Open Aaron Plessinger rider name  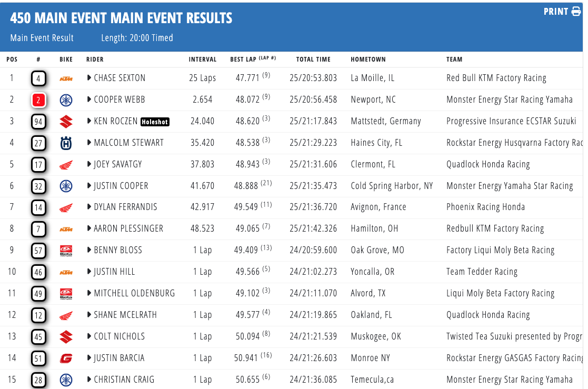128,229
